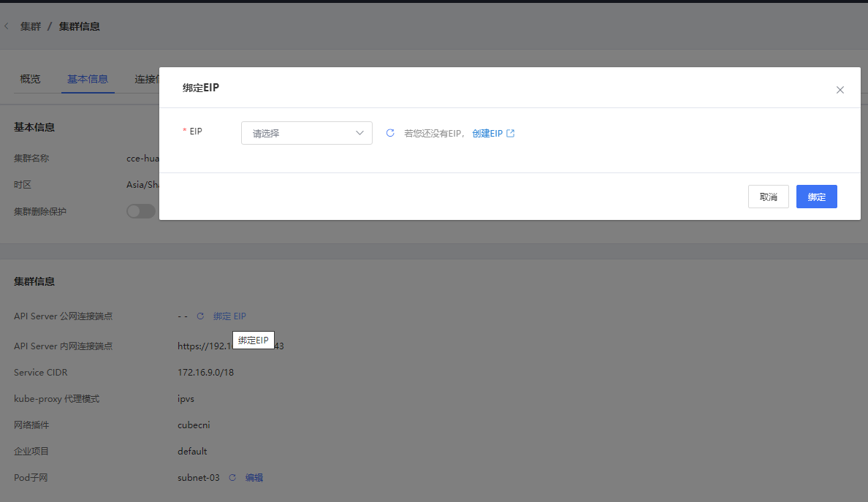
Task: Click the 取消 button
Action: click(769, 197)
